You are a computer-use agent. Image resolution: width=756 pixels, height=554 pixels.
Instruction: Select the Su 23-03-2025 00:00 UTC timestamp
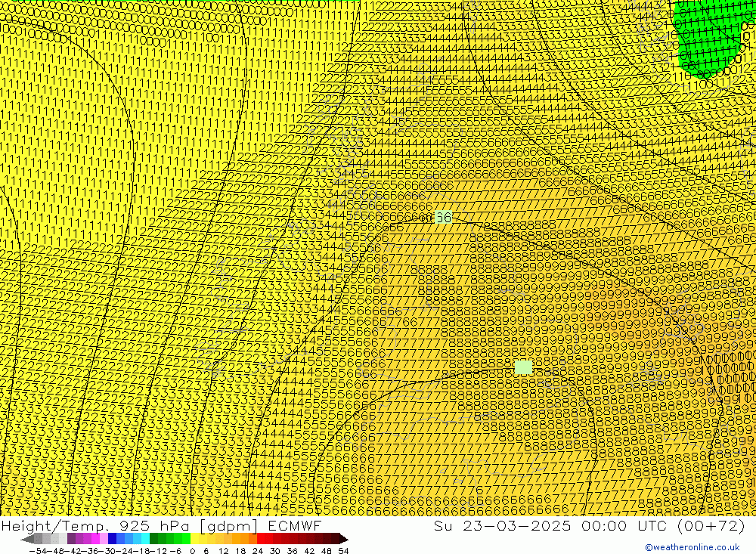(589, 525)
